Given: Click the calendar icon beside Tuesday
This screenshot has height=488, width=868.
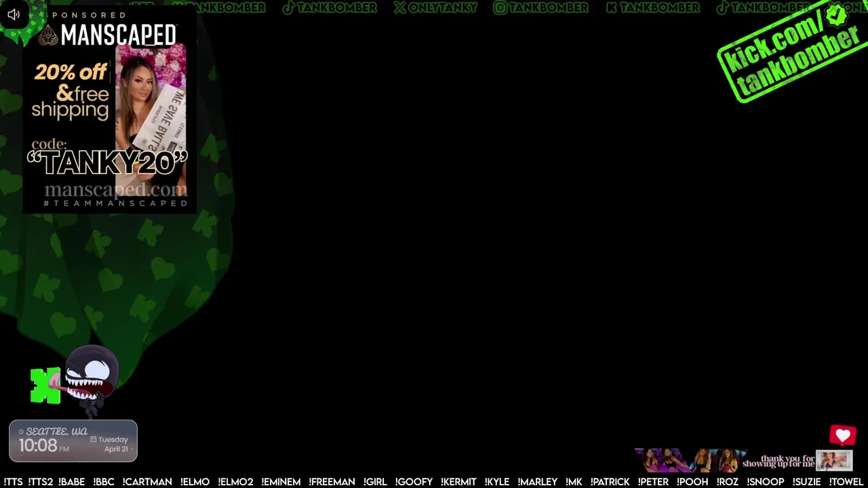Looking at the screenshot, I should [93, 439].
